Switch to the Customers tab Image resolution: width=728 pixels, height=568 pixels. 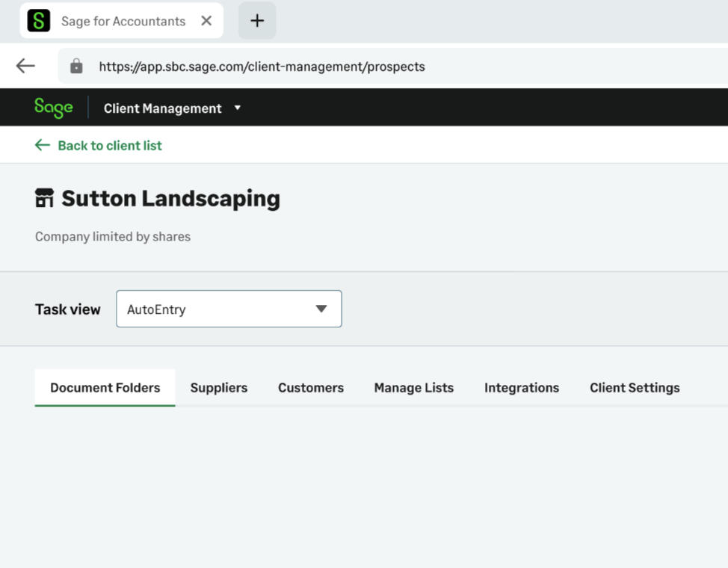pyautogui.click(x=311, y=387)
